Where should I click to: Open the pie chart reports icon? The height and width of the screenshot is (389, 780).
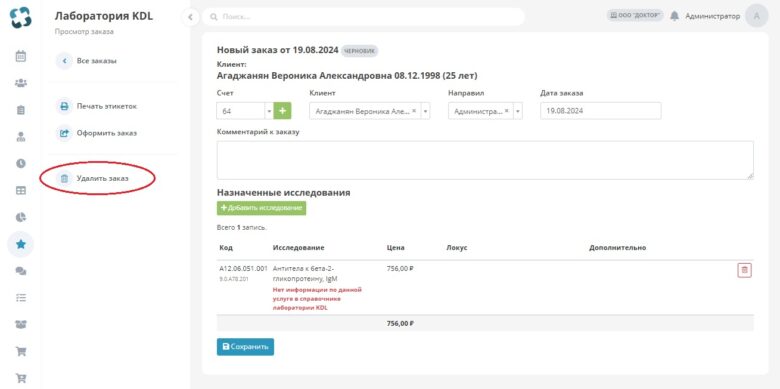click(x=20, y=217)
